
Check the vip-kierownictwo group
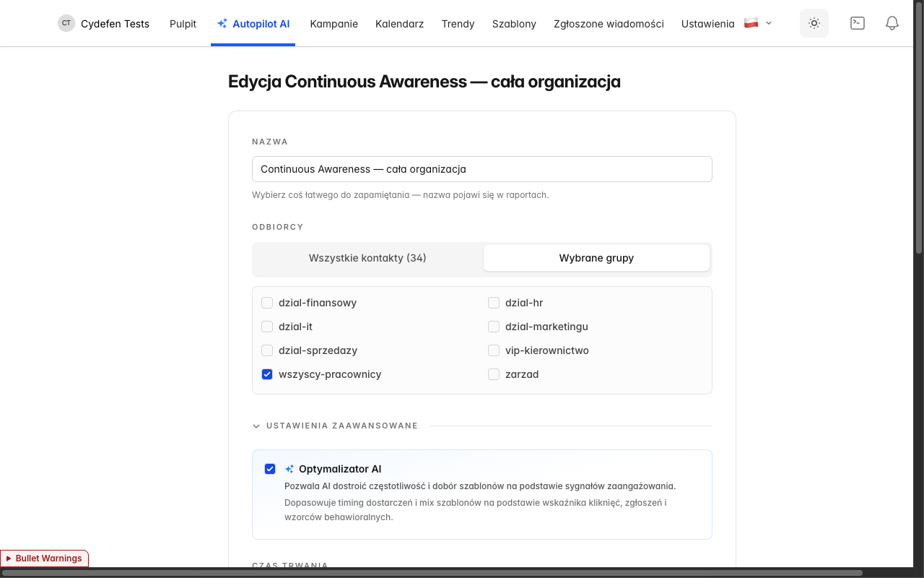coord(494,350)
